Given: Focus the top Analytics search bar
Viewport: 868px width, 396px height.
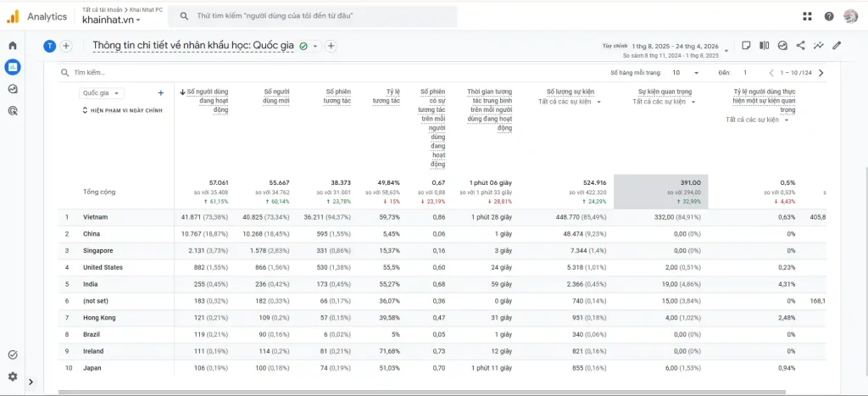Looking at the screenshot, I should 313,16.
